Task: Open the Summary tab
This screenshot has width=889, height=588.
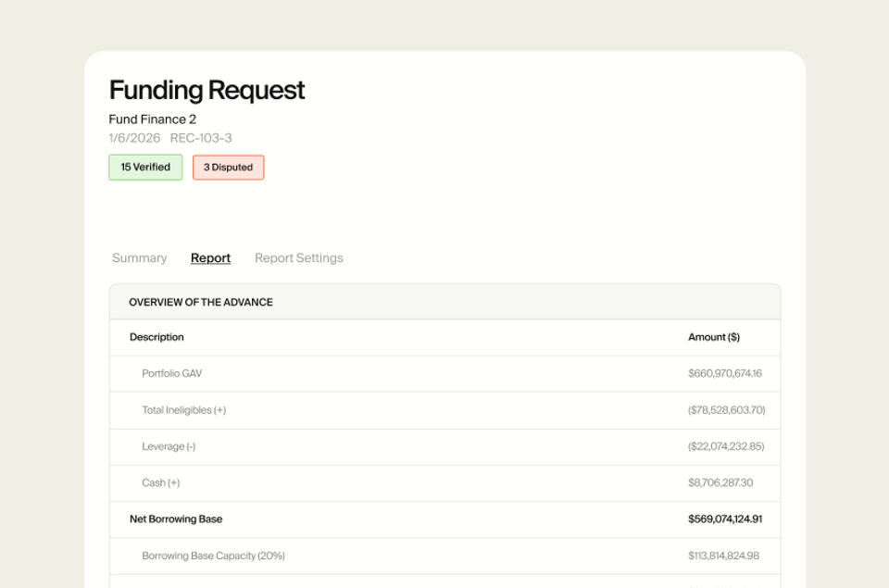Action: (140, 258)
